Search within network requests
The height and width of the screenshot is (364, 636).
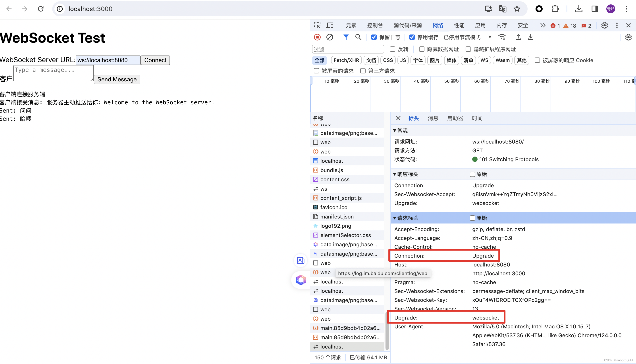(358, 37)
